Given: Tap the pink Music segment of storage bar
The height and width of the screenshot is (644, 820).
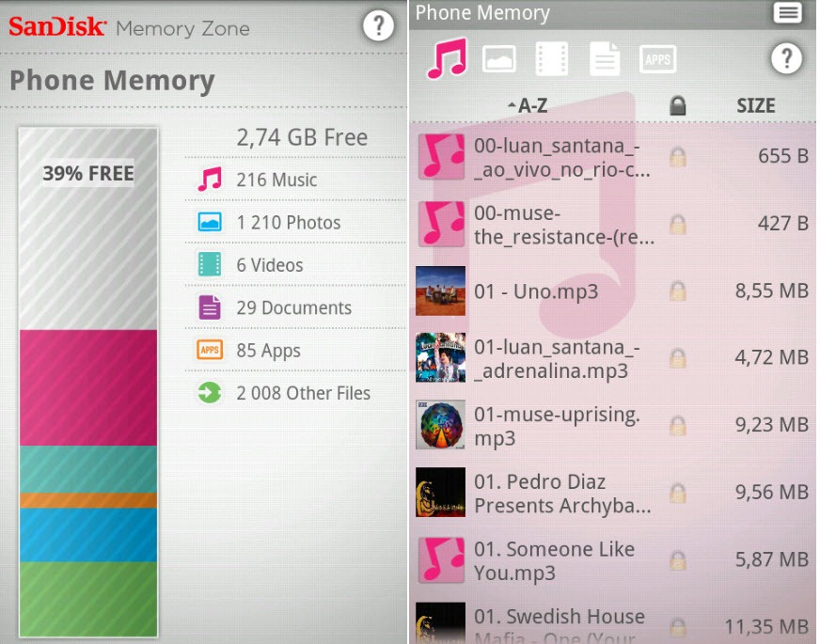Looking at the screenshot, I should 88,386.
